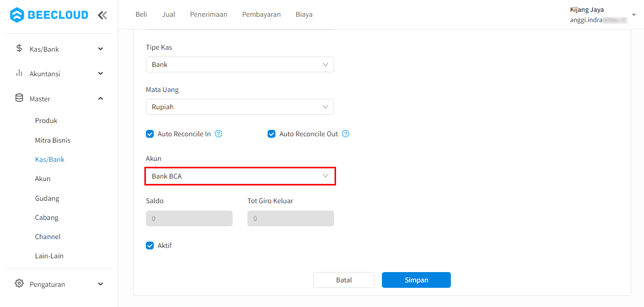Click the Pengaturan gear icon

tap(19, 284)
